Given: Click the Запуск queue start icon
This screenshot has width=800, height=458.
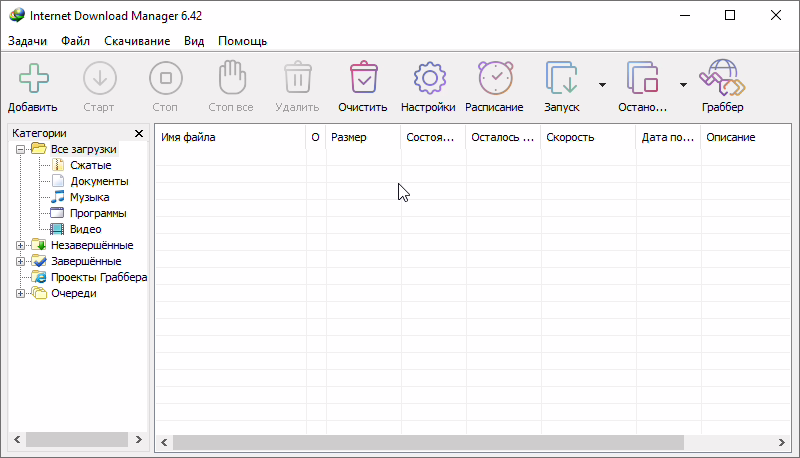Looking at the screenshot, I should 561,78.
